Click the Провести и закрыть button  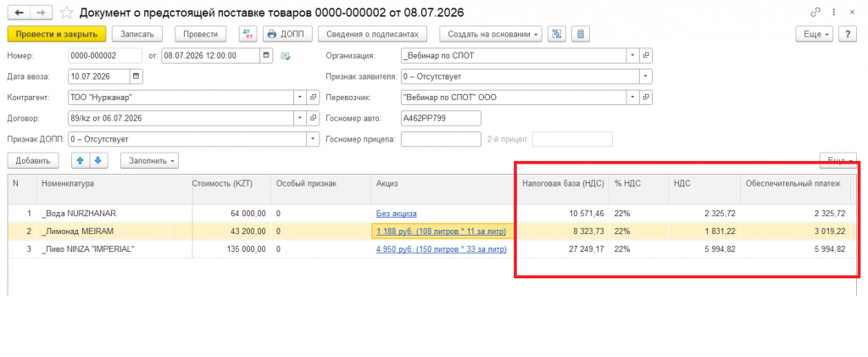[57, 34]
